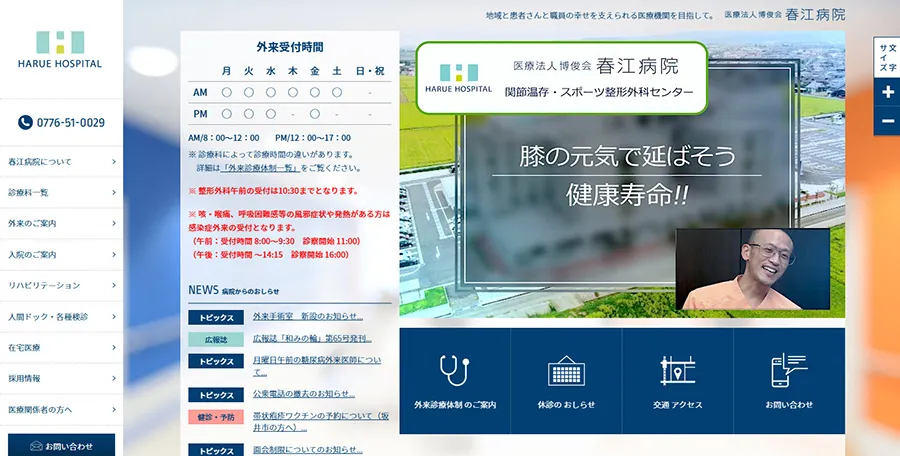
Task: Increase text size with plus button
Action: pyautogui.click(x=887, y=92)
